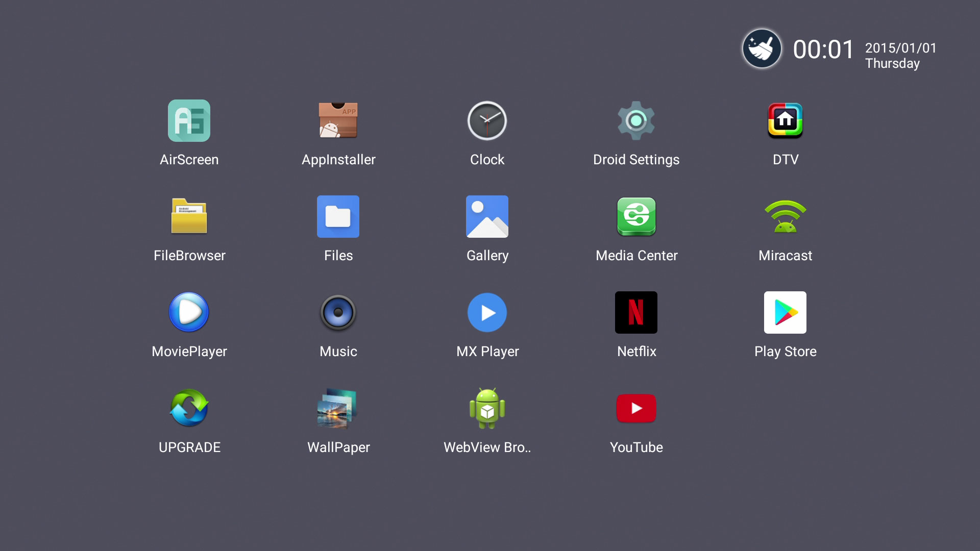Select the "Music" label text

click(x=338, y=352)
